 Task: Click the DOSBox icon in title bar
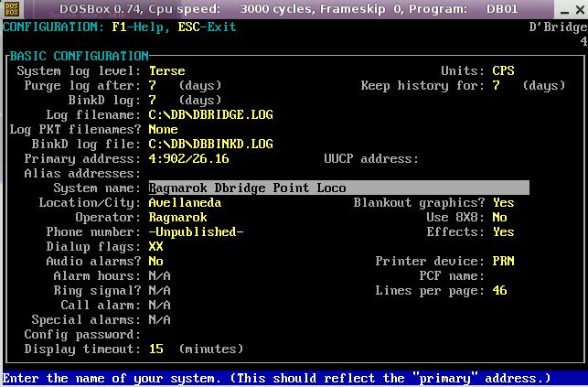pyautogui.click(x=12, y=9)
